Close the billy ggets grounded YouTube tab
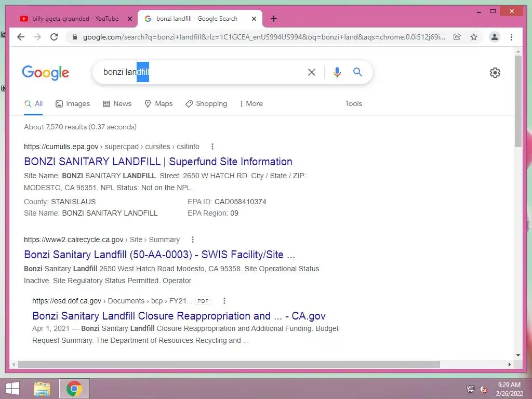Image resolution: width=532 pixels, height=399 pixels. tap(129, 19)
